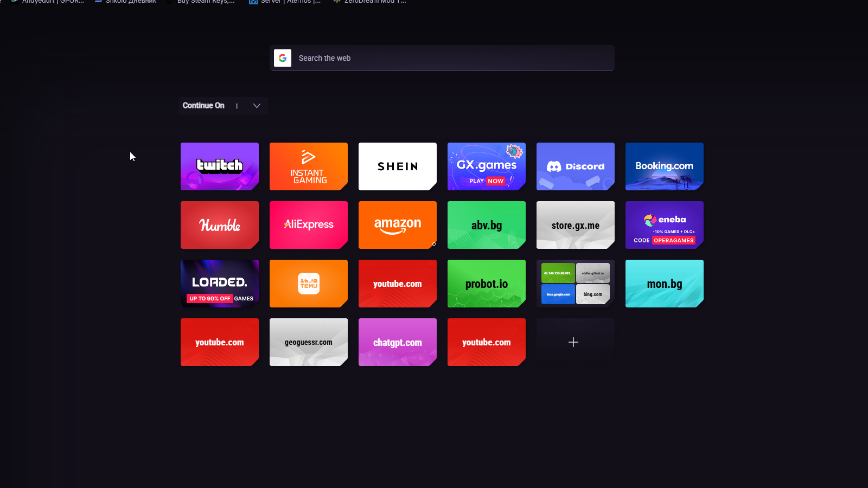This screenshot has width=868, height=488.
Task: Open the AliExpress tile
Action: [x=309, y=225]
